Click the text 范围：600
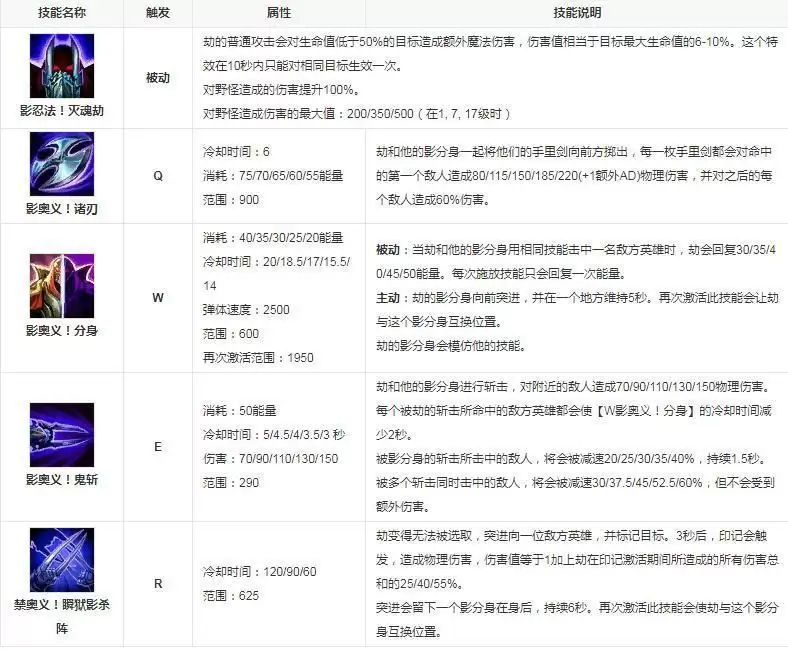 (x=231, y=334)
